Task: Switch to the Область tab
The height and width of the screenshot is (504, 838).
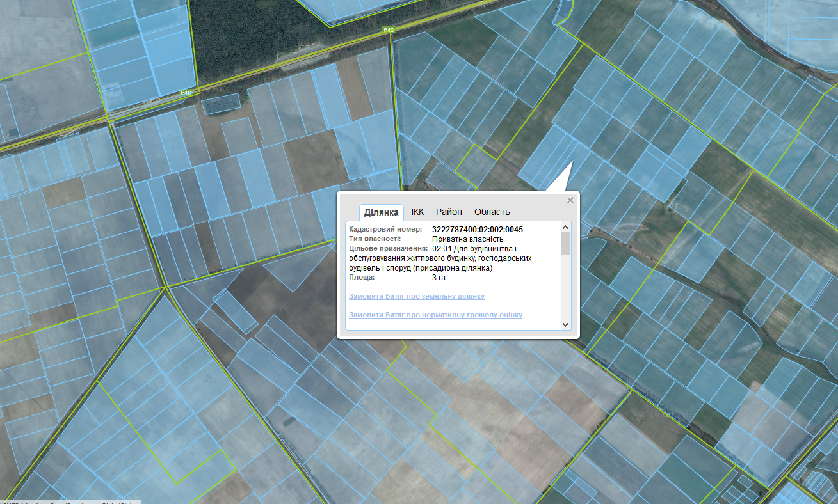Action: pyautogui.click(x=492, y=212)
